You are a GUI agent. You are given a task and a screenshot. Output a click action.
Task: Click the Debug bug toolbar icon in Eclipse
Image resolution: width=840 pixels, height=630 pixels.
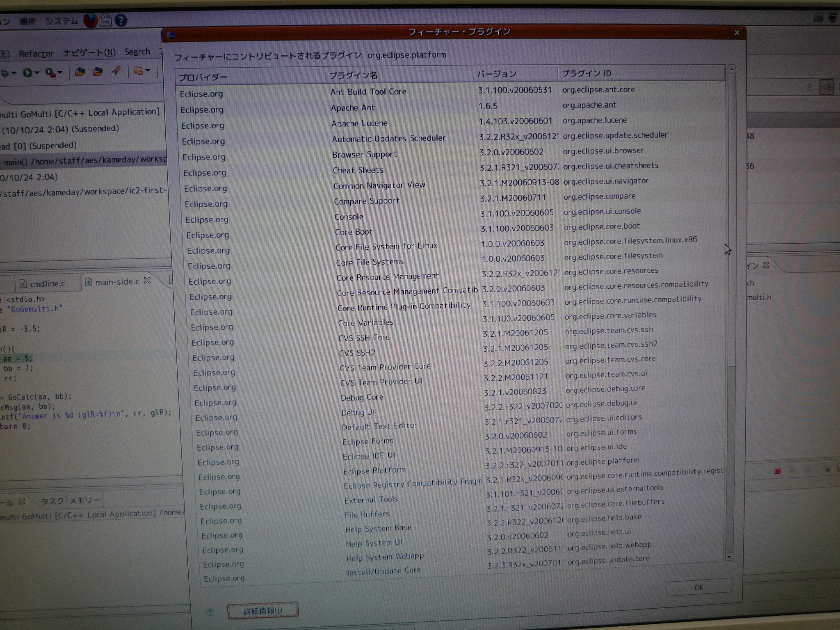click(5, 73)
